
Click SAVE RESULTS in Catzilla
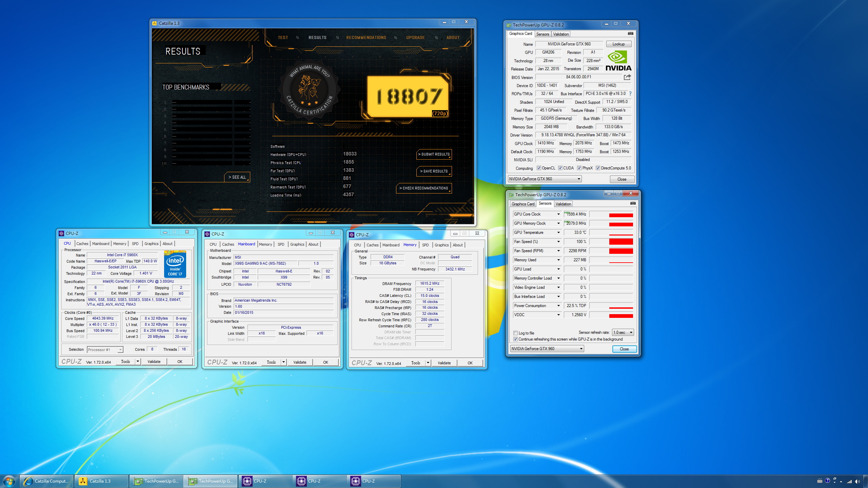click(x=434, y=171)
